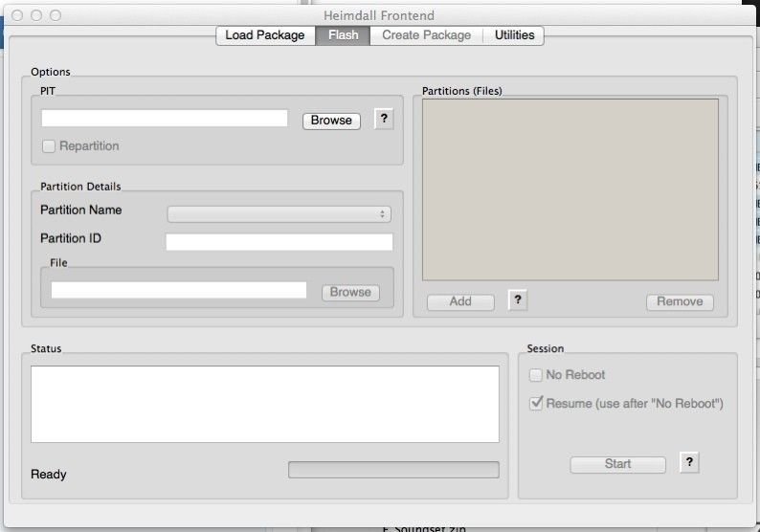Click the Start button
760x532 pixels.
(x=617, y=464)
